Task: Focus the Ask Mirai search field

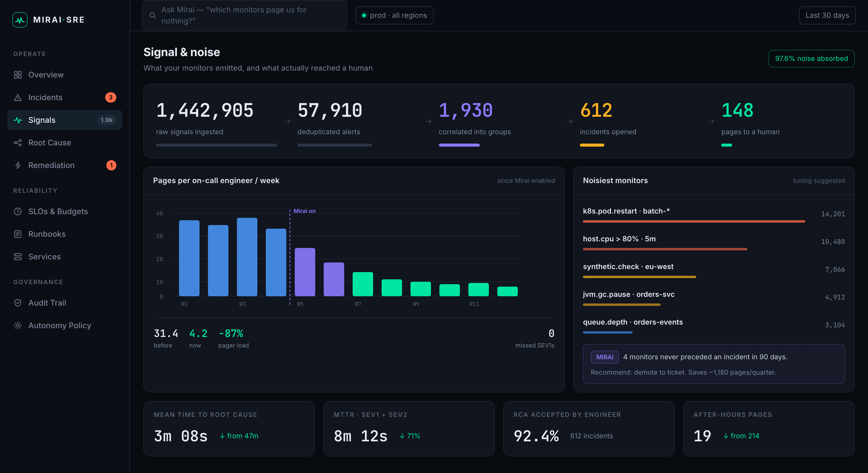Action: coord(245,15)
